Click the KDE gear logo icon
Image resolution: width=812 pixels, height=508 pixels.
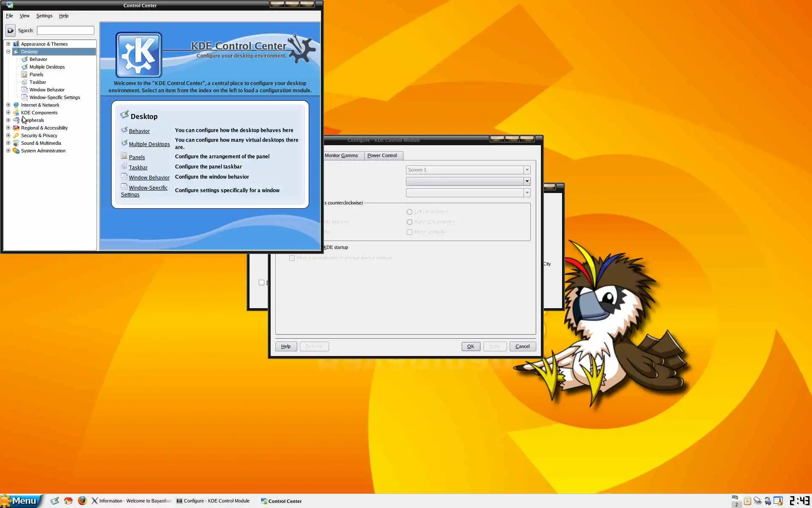(139, 55)
